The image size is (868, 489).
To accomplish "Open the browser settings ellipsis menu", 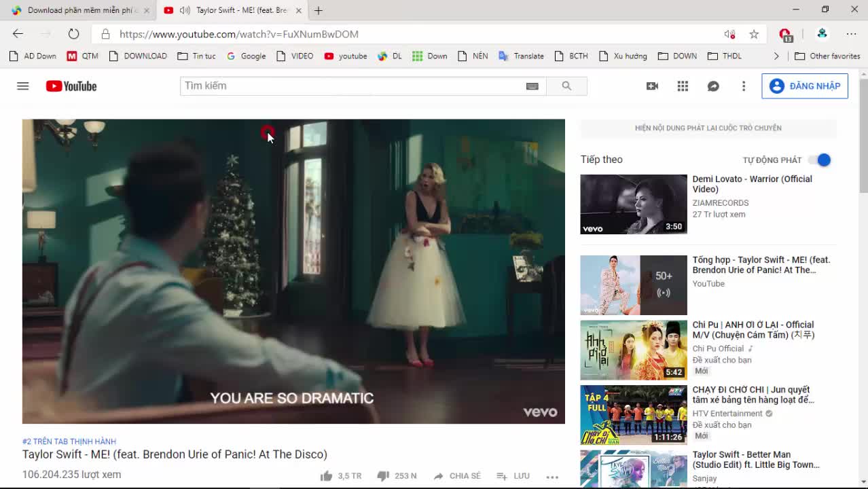I will click(x=852, y=34).
